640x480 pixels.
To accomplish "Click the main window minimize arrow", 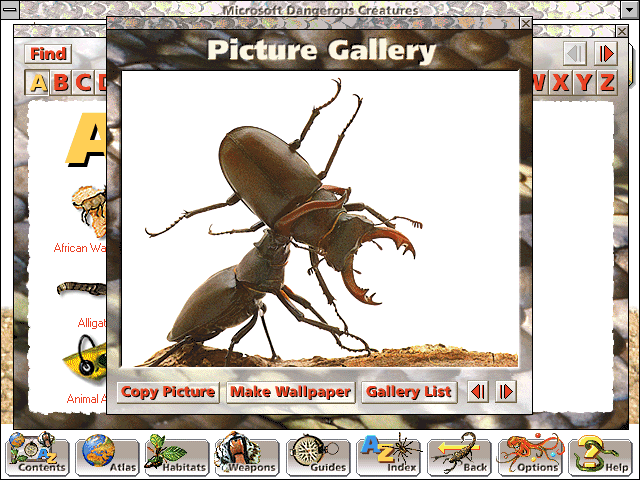I will 630,9.
